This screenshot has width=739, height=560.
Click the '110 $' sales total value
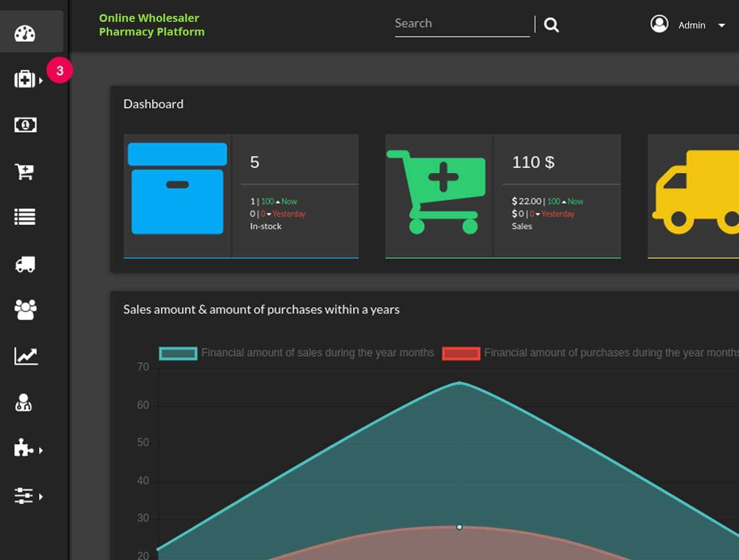point(533,162)
